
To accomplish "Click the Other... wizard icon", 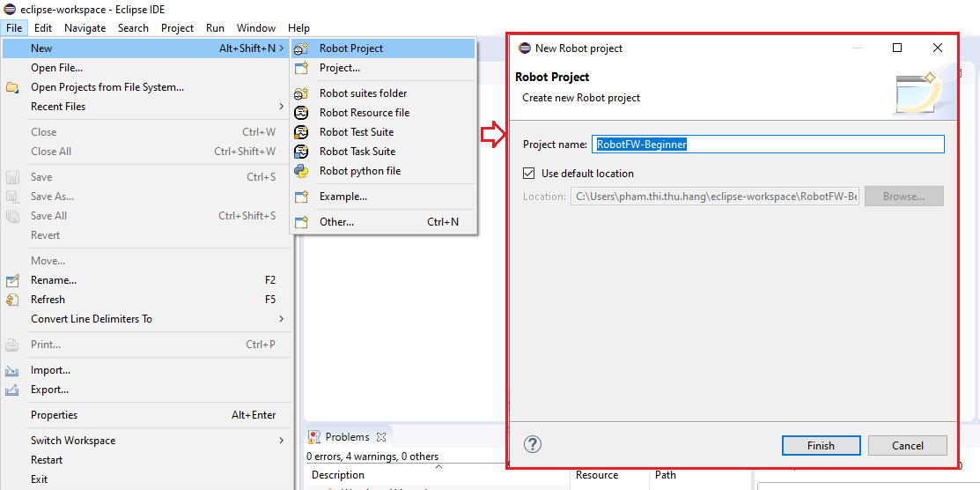I will (301, 222).
